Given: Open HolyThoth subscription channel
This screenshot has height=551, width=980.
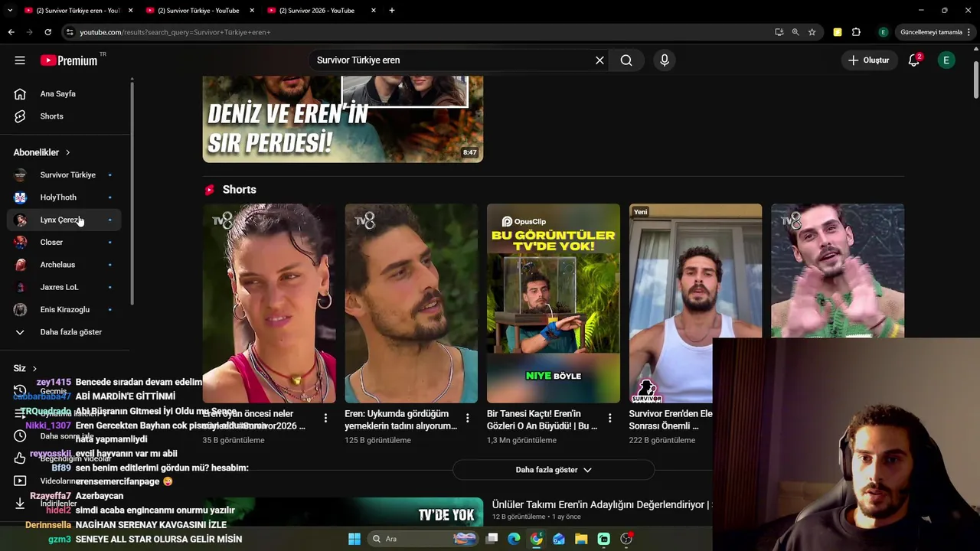Looking at the screenshot, I should pos(64,197).
